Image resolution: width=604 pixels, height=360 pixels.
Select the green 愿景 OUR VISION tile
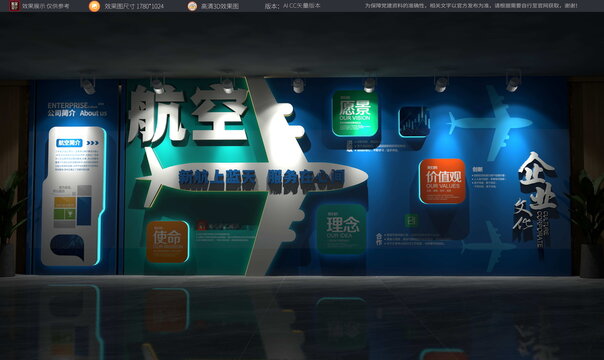(355, 113)
